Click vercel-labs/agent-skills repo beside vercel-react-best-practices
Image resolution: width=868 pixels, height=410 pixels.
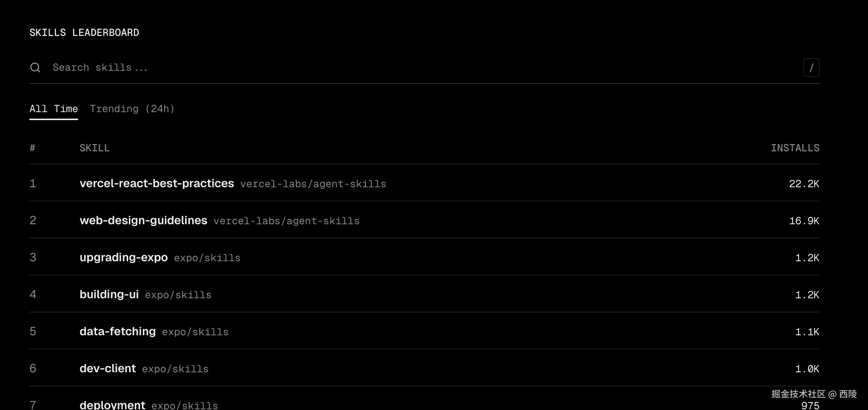pos(313,184)
